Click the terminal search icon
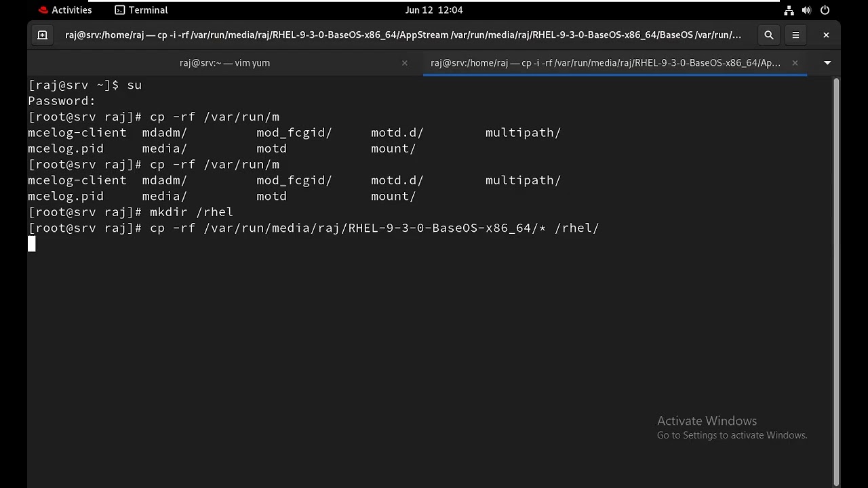Screen dimensions: 868x488 pos(768,35)
